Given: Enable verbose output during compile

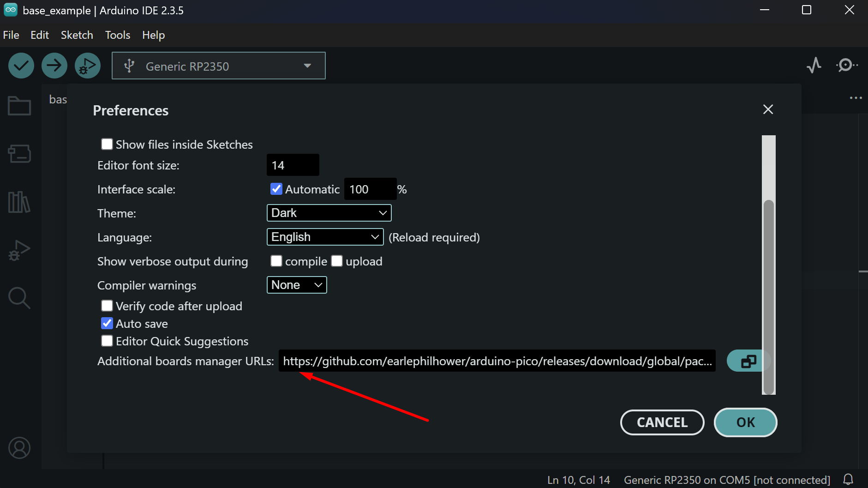Looking at the screenshot, I should [x=276, y=261].
